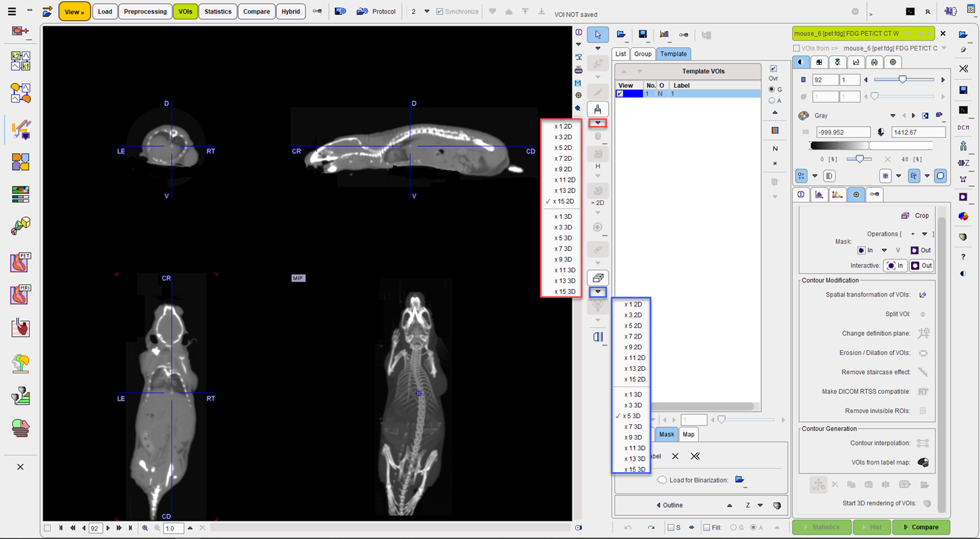Click Change definition plane icon
The height and width of the screenshot is (539, 980).
(x=923, y=333)
